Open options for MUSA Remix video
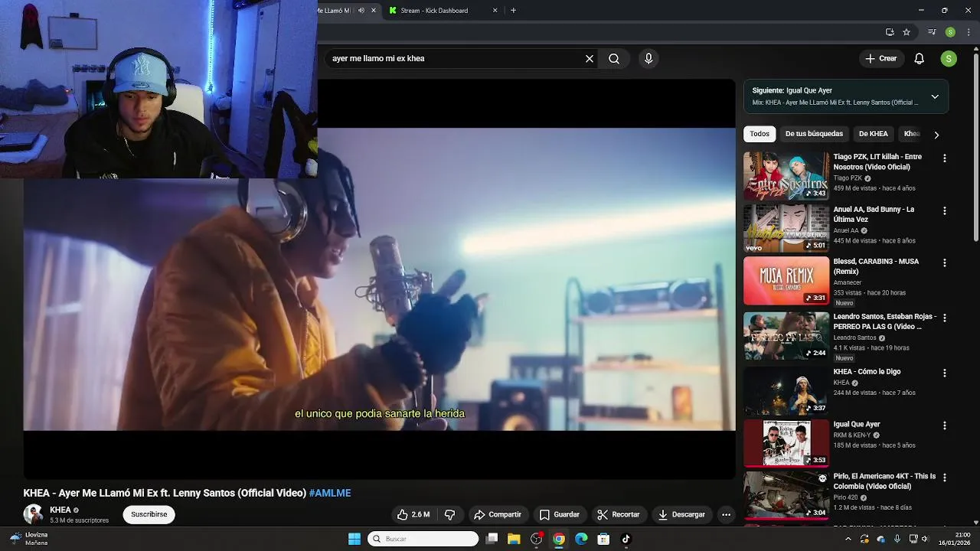 point(944,262)
